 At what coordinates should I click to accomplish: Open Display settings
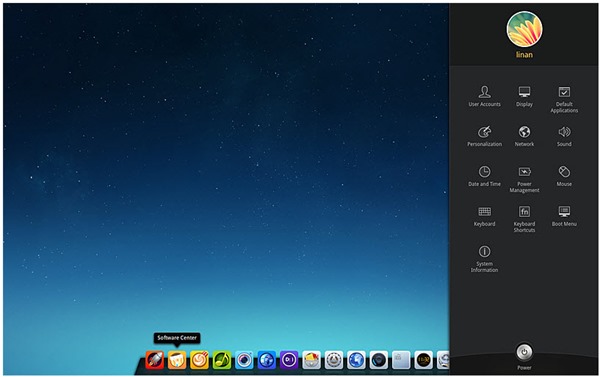524,96
